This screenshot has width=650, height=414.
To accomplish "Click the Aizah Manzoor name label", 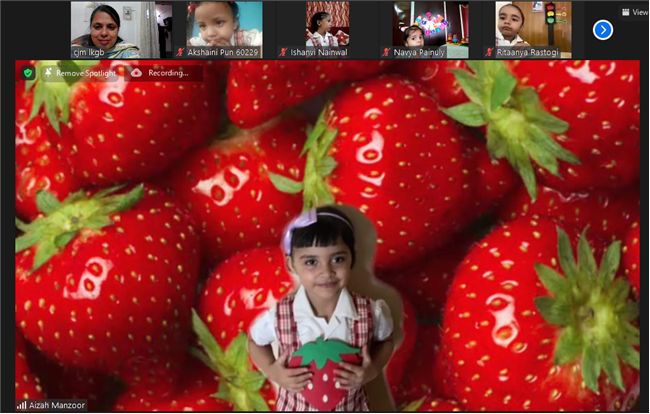I will [x=57, y=405].
